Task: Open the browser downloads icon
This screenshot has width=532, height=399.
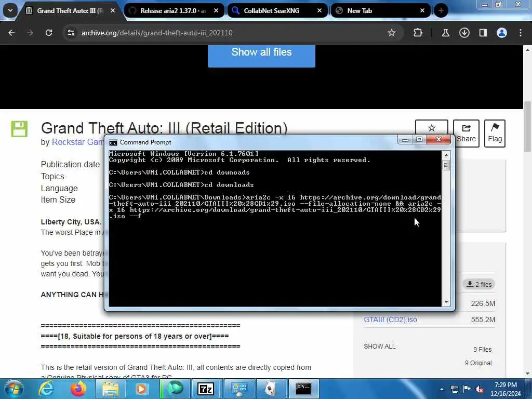Action: [464, 33]
